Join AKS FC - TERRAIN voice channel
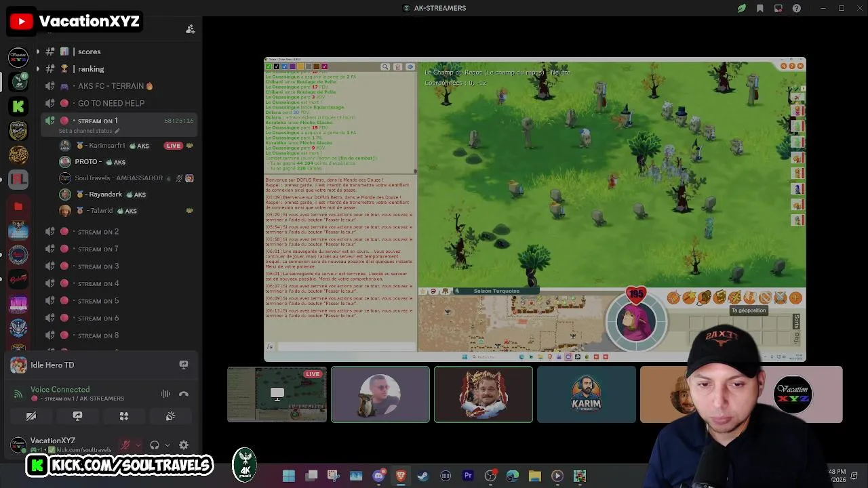868x488 pixels. pos(115,86)
